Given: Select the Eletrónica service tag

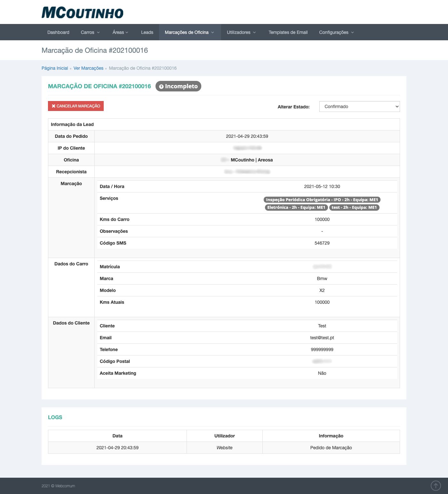Looking at the screenshot, I should pos(296,208).
